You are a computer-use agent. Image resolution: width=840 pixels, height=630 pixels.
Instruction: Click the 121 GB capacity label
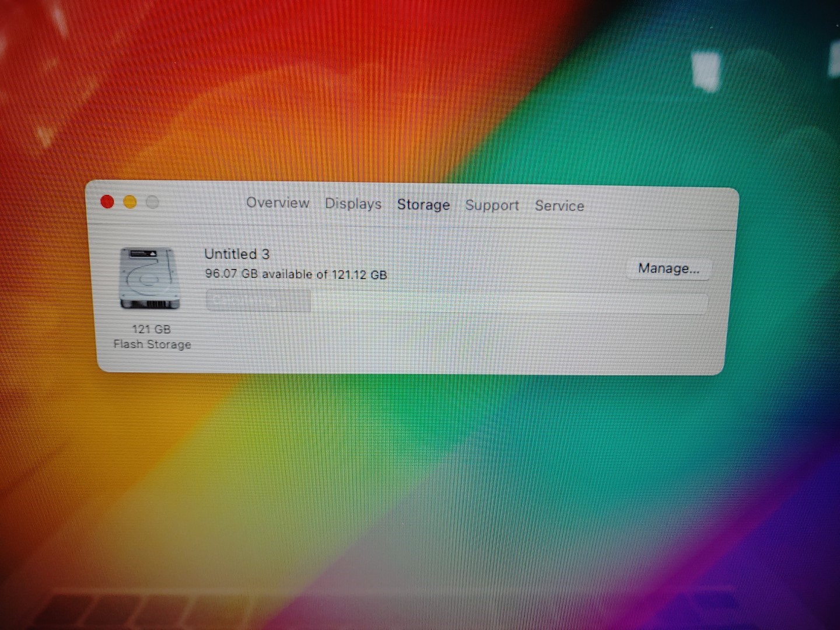(151, 329)
